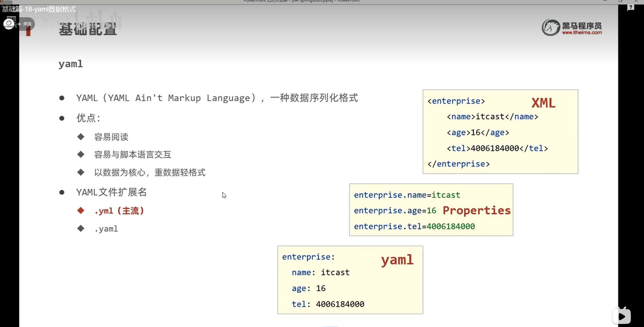
Task: Click the 'enterprise.age=16' line
Action: click(x=395, y=211)
